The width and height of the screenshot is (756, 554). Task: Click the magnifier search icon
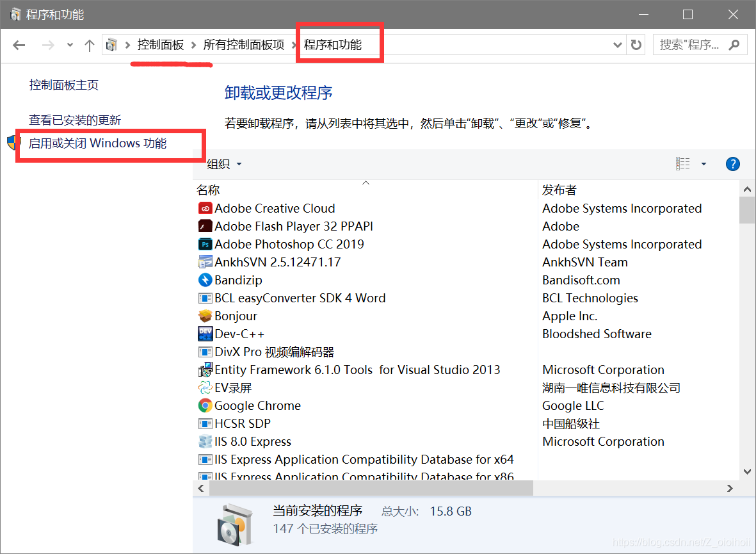(734, 45)
